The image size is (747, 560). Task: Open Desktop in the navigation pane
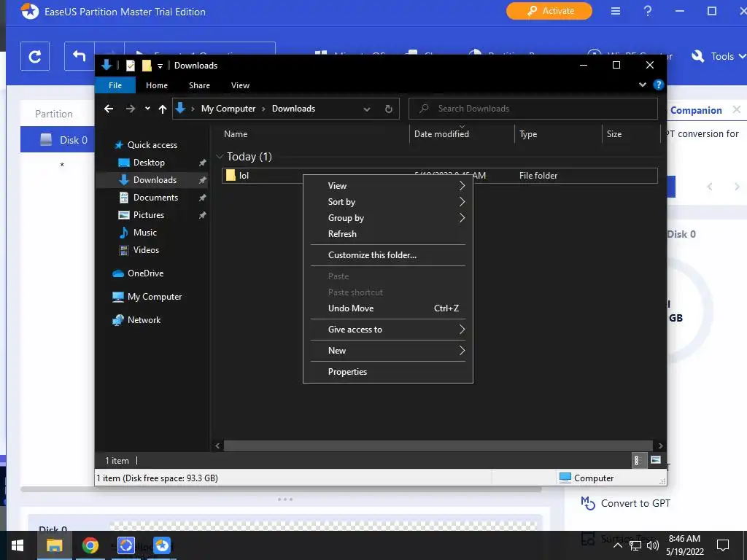(x=149, y=163)
